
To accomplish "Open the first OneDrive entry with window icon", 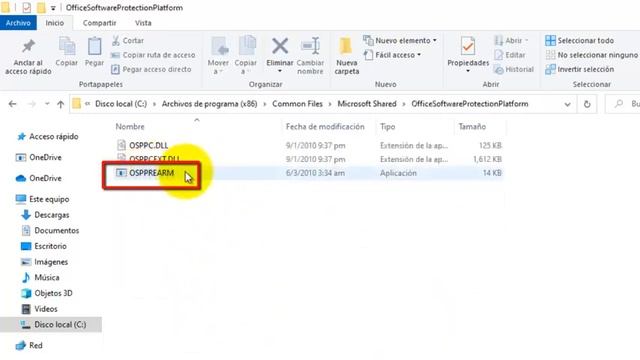I will coord(38,158).
